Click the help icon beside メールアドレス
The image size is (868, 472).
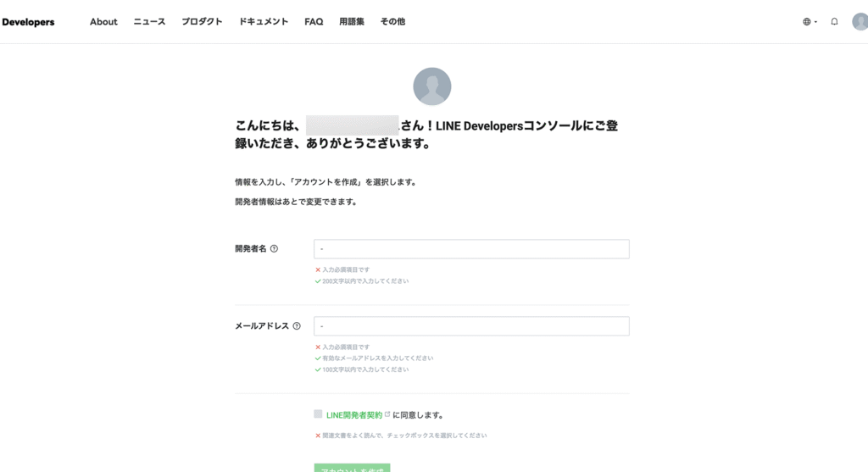click(297, 326)
